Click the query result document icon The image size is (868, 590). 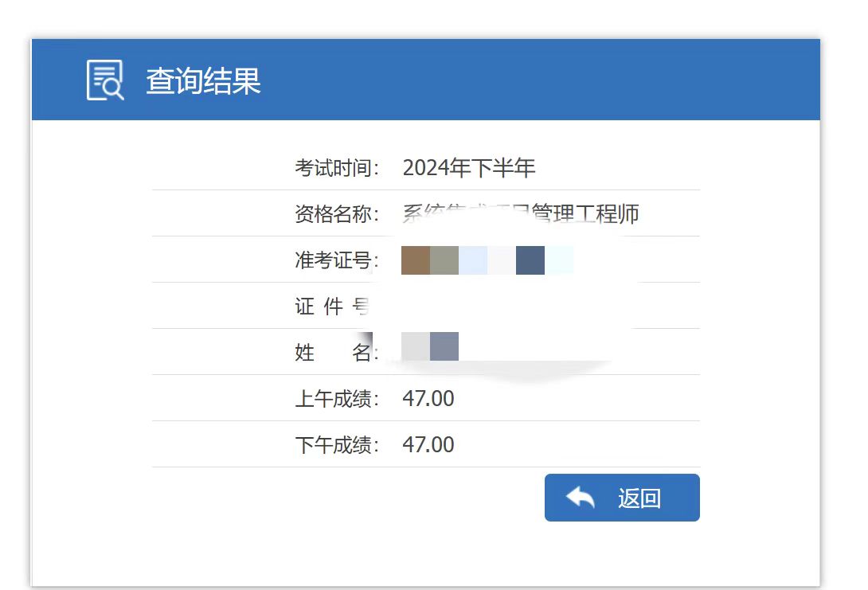pyautogui.click(x=105, y=80)
